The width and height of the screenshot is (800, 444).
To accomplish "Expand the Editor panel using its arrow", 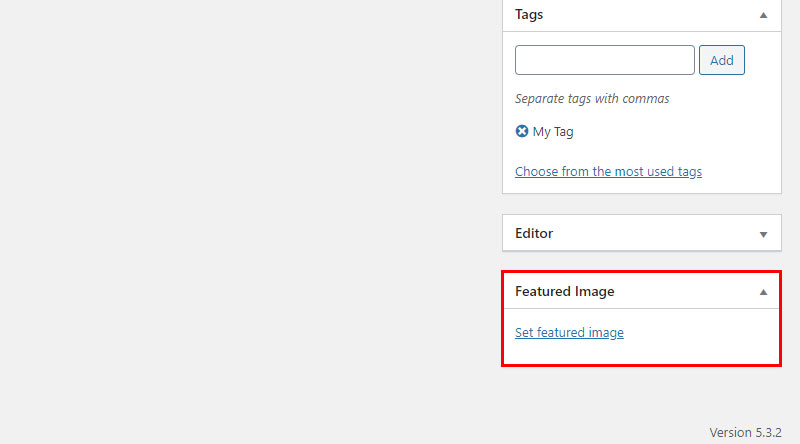I will (x=763, y=234).
